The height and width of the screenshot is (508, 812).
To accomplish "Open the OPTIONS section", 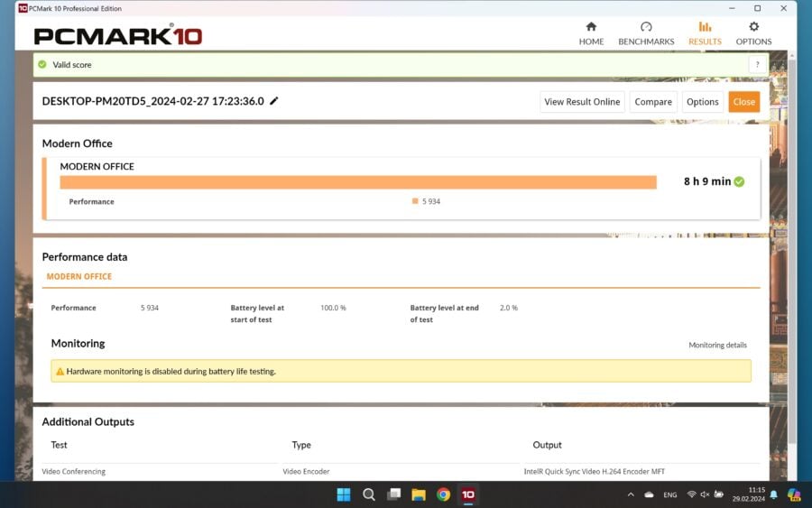I will pos(753,33).
